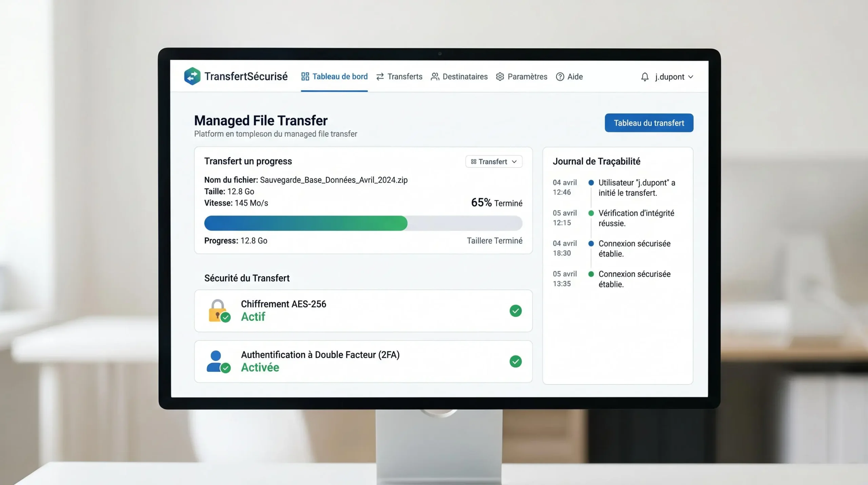Open the Paramètres menu item
The height and width of the screenshot is (485, 868).
pos(521,77)
